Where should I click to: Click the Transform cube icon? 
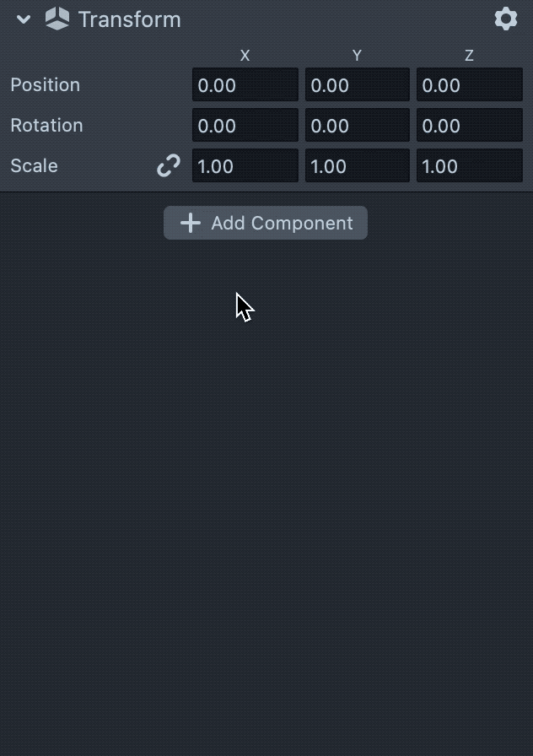click(x=57, y=19)
